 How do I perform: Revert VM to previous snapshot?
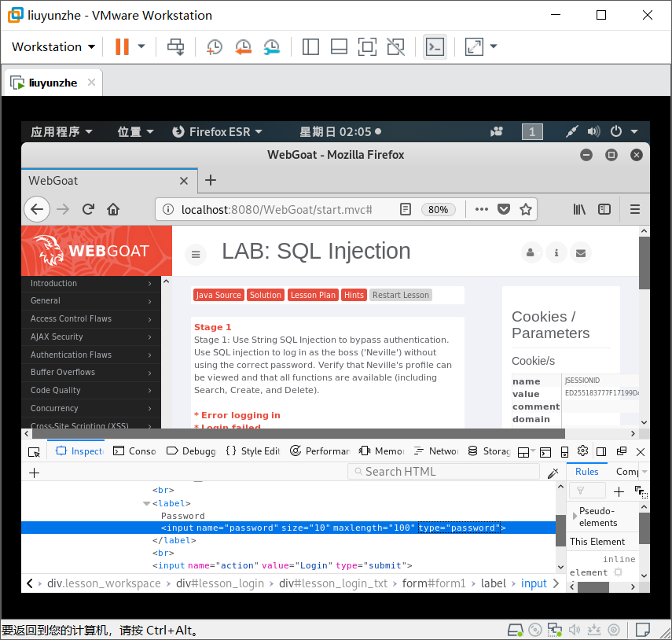point(243,46)
